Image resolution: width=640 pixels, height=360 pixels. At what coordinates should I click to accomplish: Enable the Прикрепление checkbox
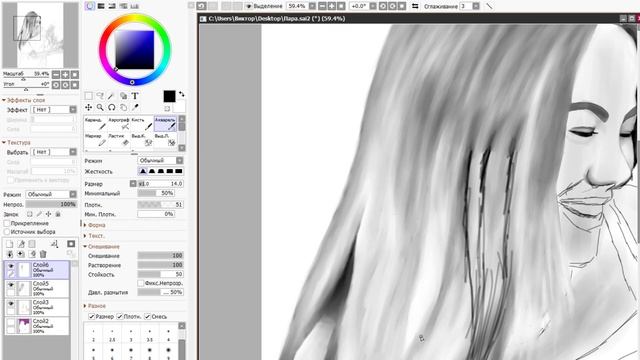tap(7, 223)
